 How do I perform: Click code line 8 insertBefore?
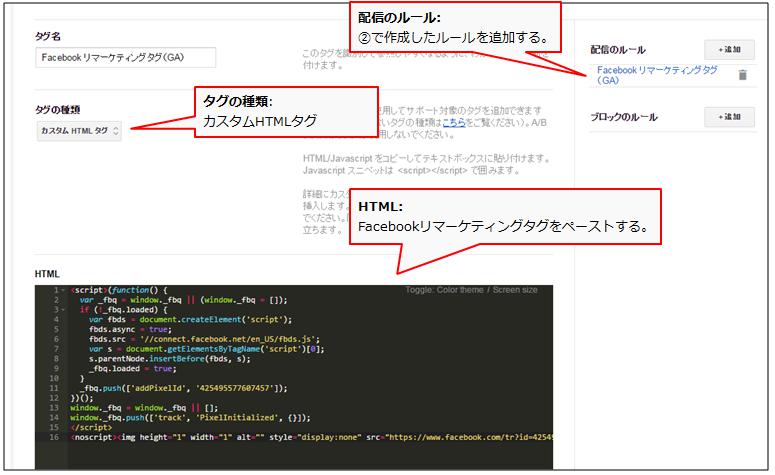coord(170,359)
